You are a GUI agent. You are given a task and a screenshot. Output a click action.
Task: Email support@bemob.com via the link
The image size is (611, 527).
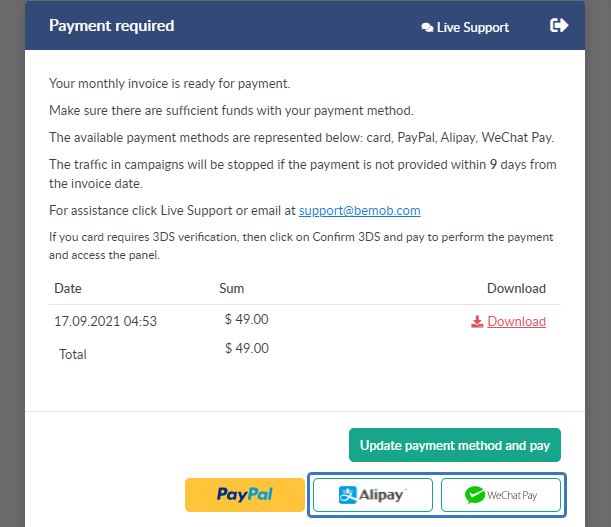(x=360, y=210)
